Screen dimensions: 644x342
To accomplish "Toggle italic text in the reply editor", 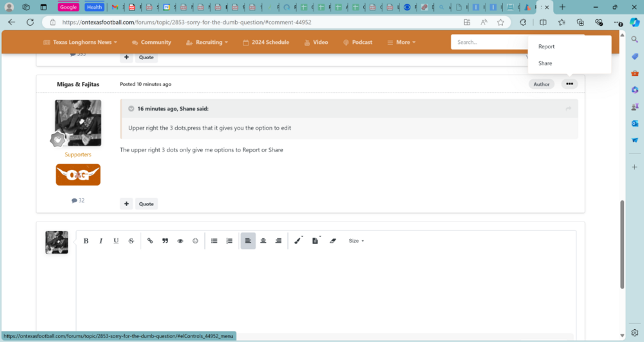I will [101, 241].
